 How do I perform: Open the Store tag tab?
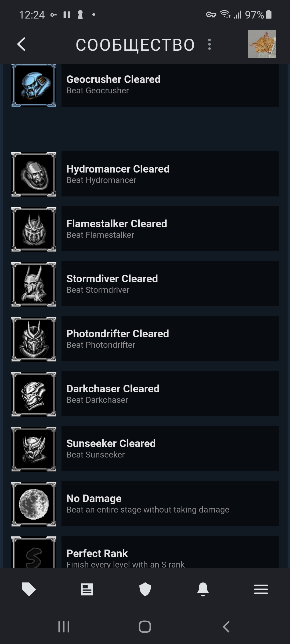click(29, 590)
